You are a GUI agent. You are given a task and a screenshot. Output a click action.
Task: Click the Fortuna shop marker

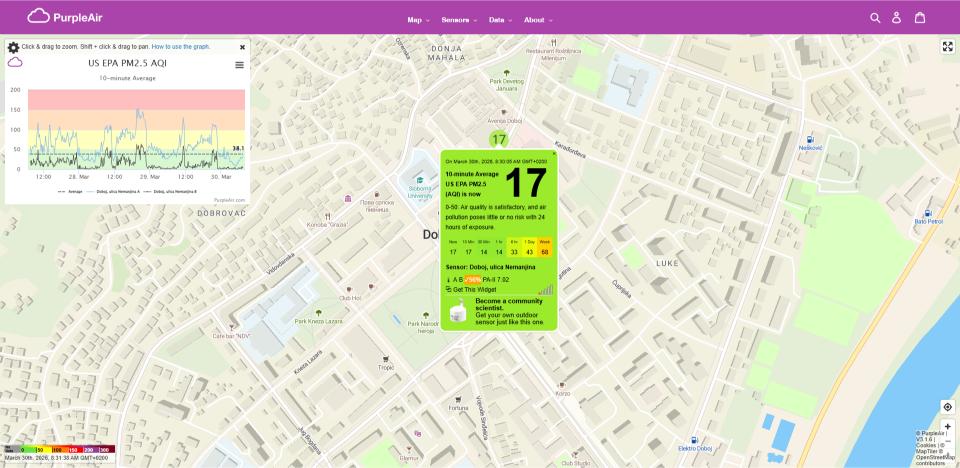[458, 399]
